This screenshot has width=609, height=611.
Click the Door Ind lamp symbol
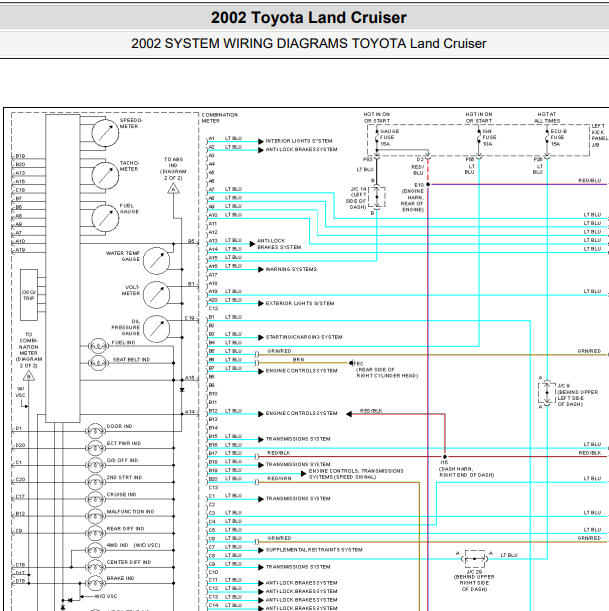95,431
